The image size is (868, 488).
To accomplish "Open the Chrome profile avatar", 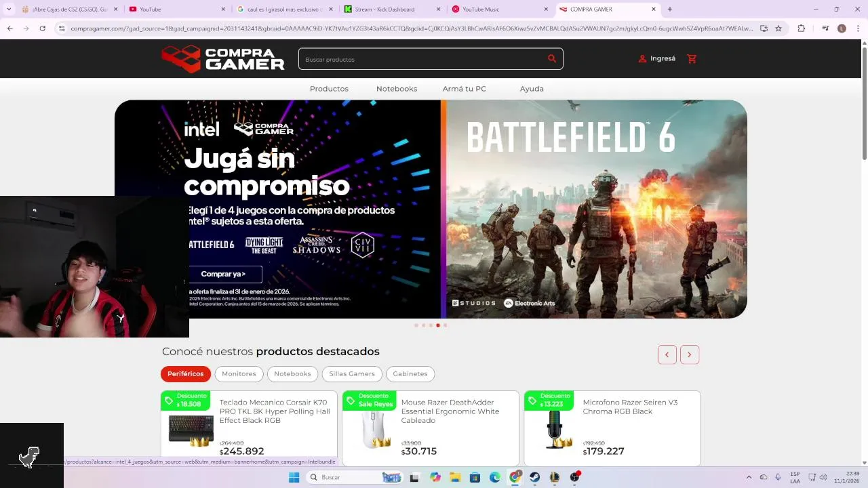I will pyautogui.click(x=842, y=28).
